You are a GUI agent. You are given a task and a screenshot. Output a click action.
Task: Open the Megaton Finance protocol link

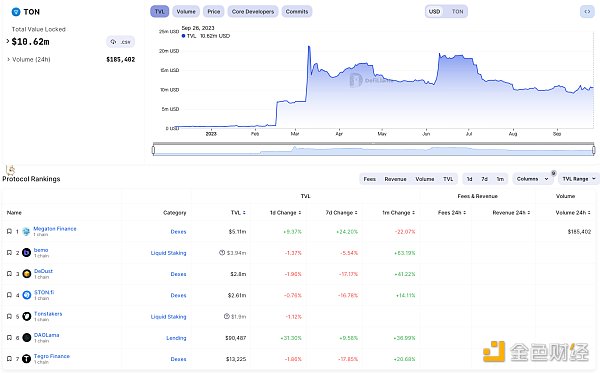pyautogui.click(x=55, y=228)
